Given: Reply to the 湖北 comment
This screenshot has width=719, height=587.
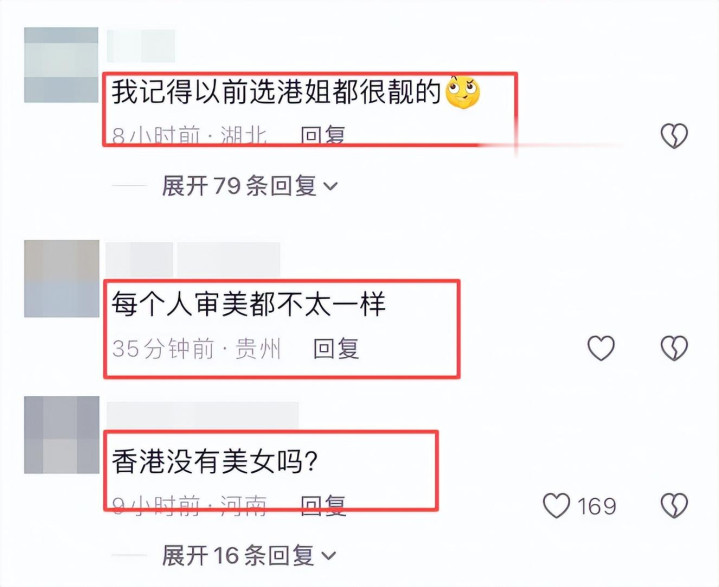Looking at the screenshot, I should 323,135.
